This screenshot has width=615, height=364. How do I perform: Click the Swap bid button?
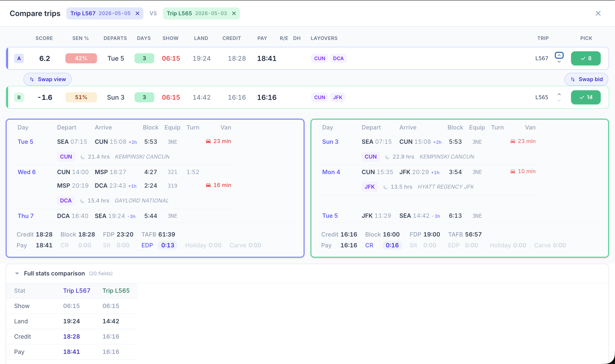(586, 79)
